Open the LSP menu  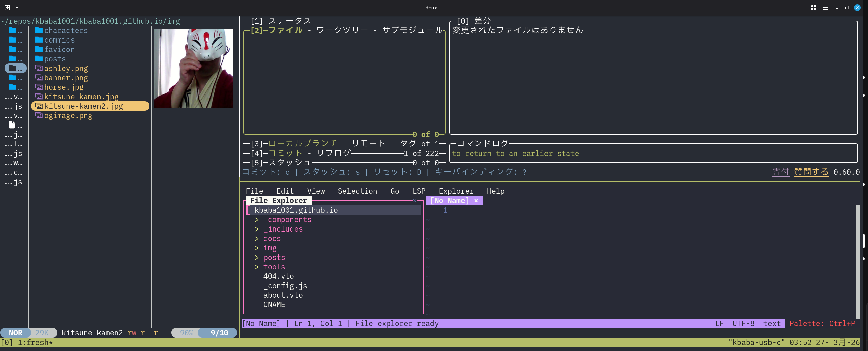(x=419, y=191)
